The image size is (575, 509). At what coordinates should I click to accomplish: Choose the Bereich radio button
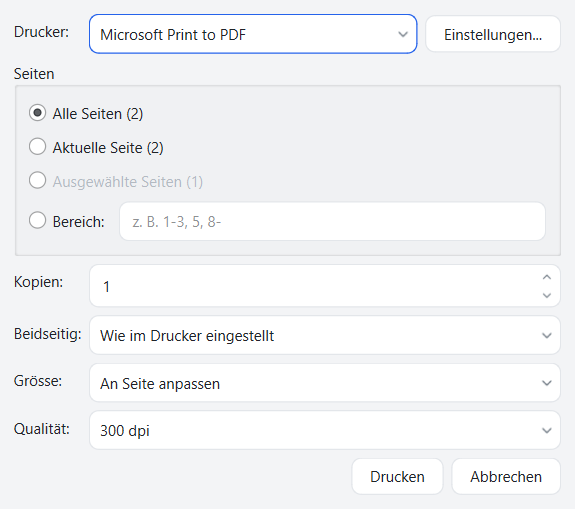pos(37,220)
